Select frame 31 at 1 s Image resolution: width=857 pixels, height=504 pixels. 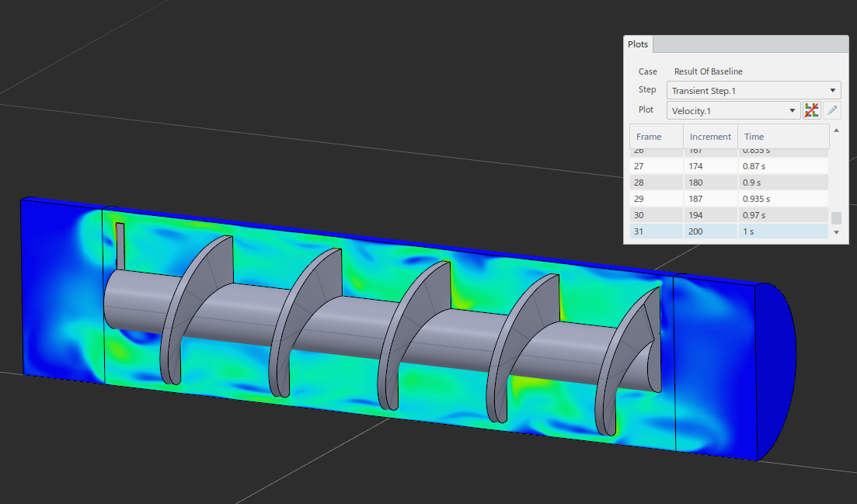point(728,231)
